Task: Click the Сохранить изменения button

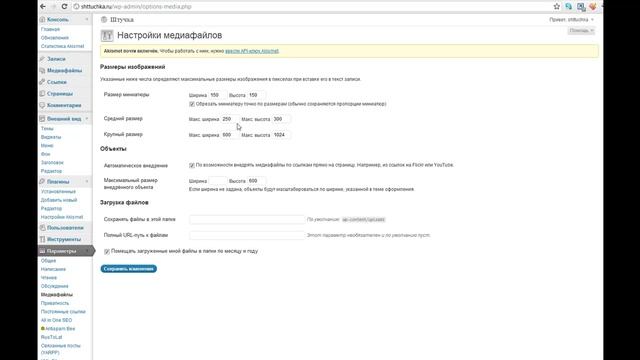Action: [x=129, y=269]
